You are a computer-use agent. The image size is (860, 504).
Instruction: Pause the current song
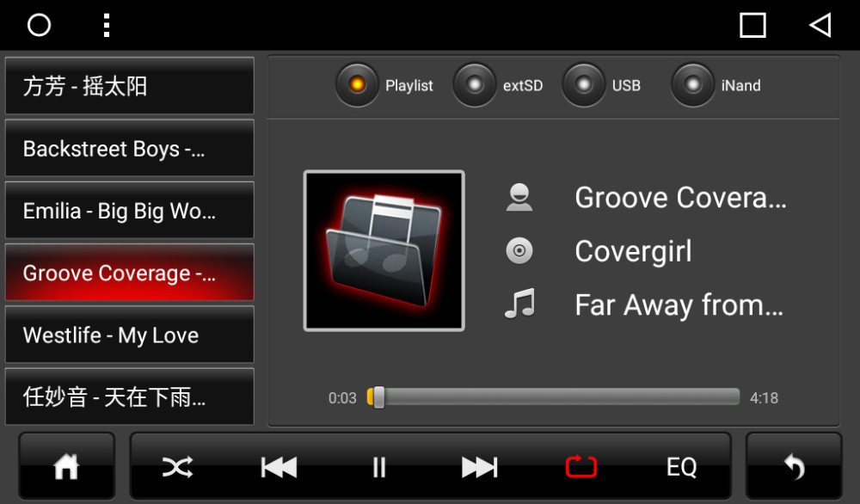click(379, 467)
